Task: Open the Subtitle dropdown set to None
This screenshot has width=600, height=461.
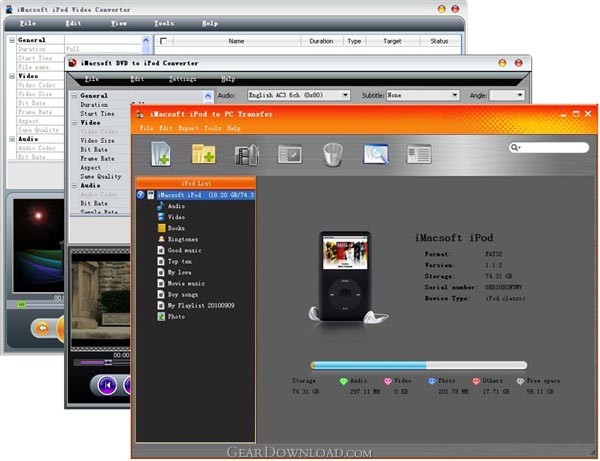Action: click(x=422, y=95)
